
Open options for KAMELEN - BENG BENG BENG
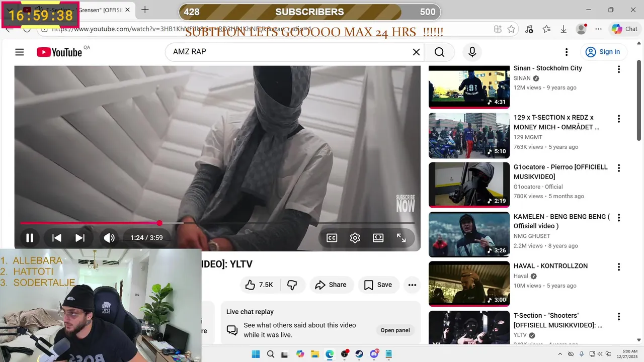pyautogui.click(x=619, y=218)
